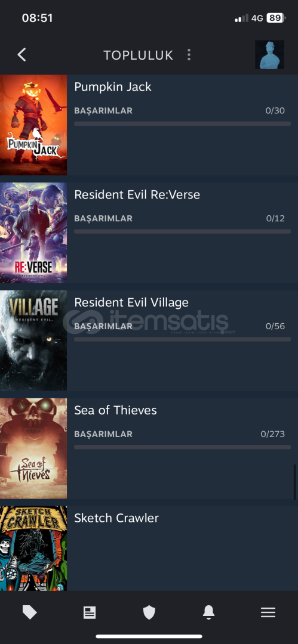Screen dimensions: 298x644
Task: Click Pumpkin Jack achievements progress bar
Action: point(182,123)
